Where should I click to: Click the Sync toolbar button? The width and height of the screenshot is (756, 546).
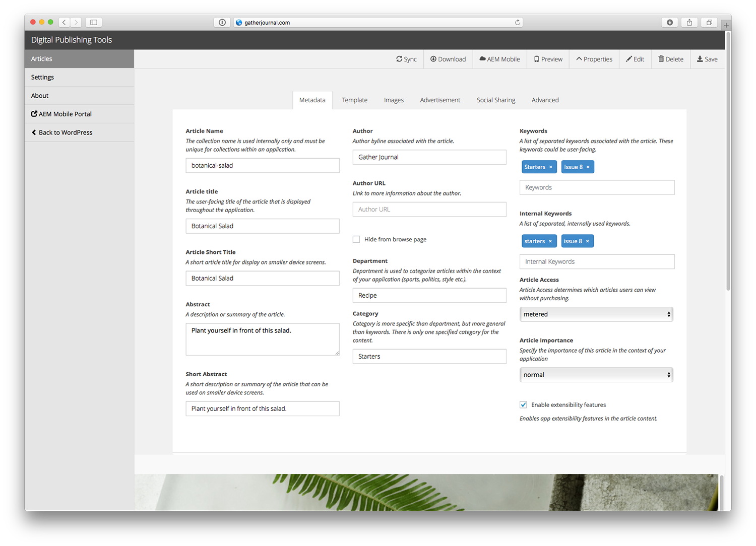point(406,59)
